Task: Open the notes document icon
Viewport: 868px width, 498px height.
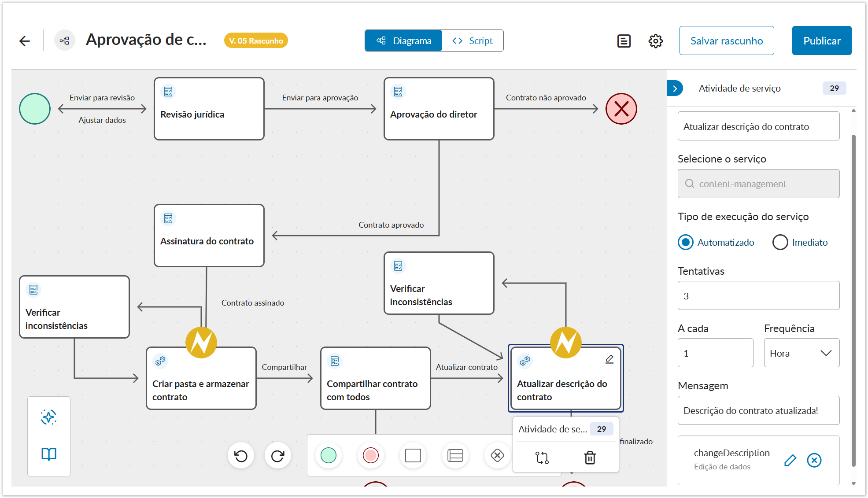Action: pyautogui.click(x=624, y=41)
